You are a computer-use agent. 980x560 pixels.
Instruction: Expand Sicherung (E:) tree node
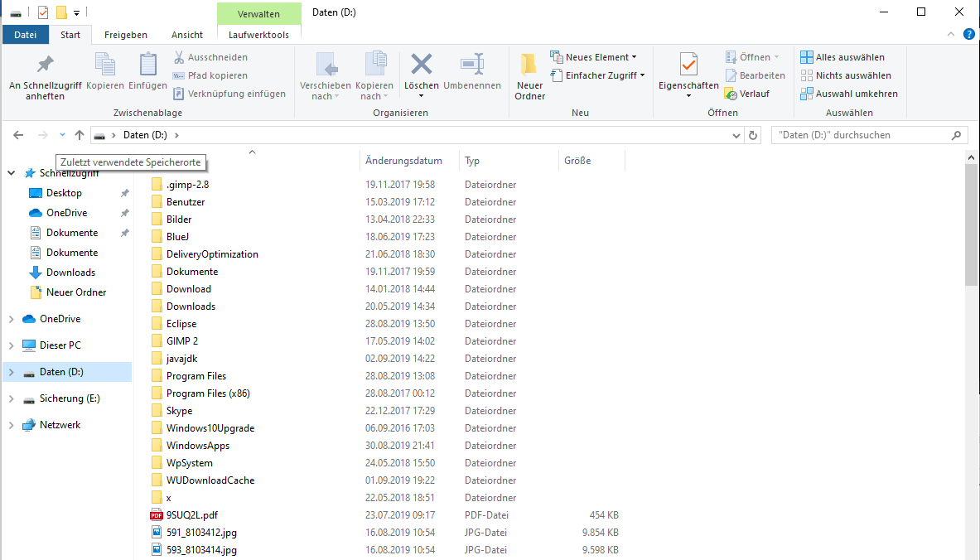point(12,398)
